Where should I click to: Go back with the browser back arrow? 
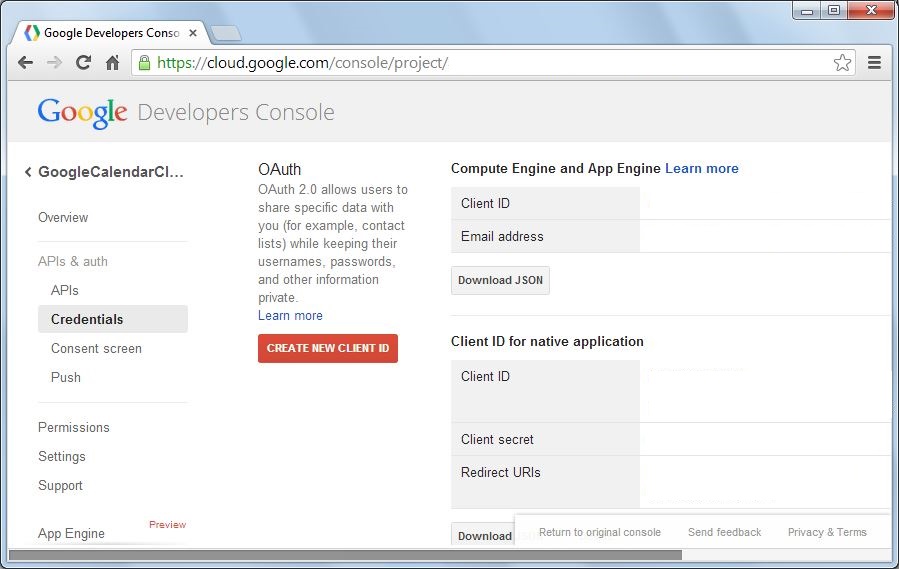pyautogui.click(x=25, y=63)
